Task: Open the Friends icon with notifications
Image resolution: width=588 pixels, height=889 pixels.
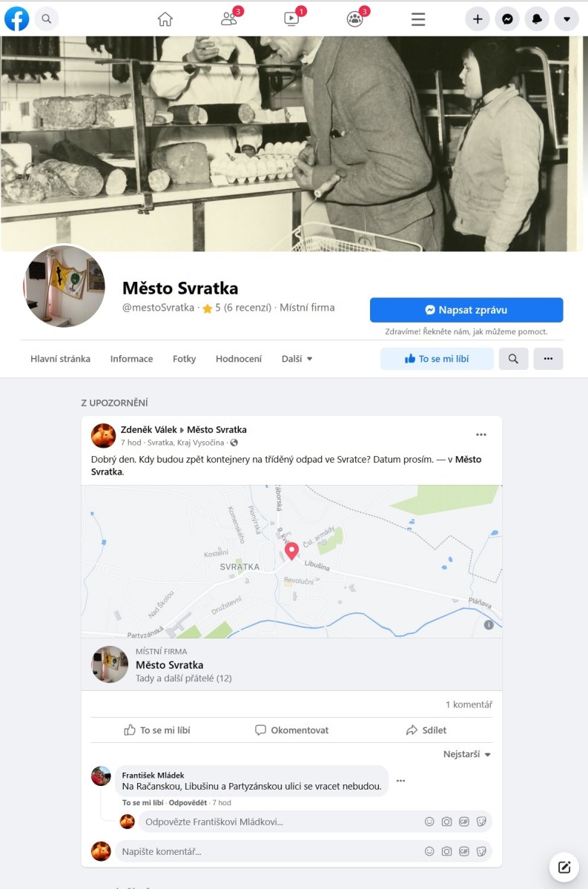Action: click(x=229, y=19)
